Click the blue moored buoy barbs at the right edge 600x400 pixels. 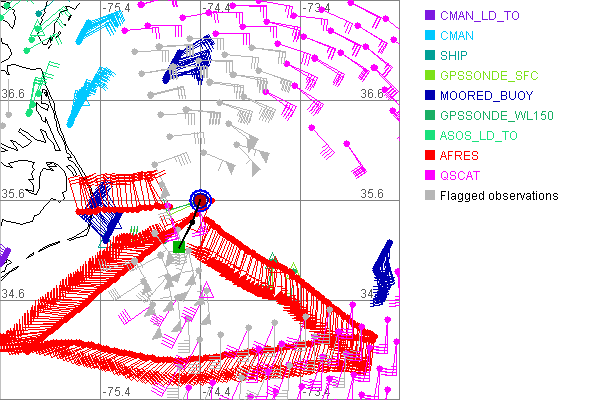coord(383,269)
